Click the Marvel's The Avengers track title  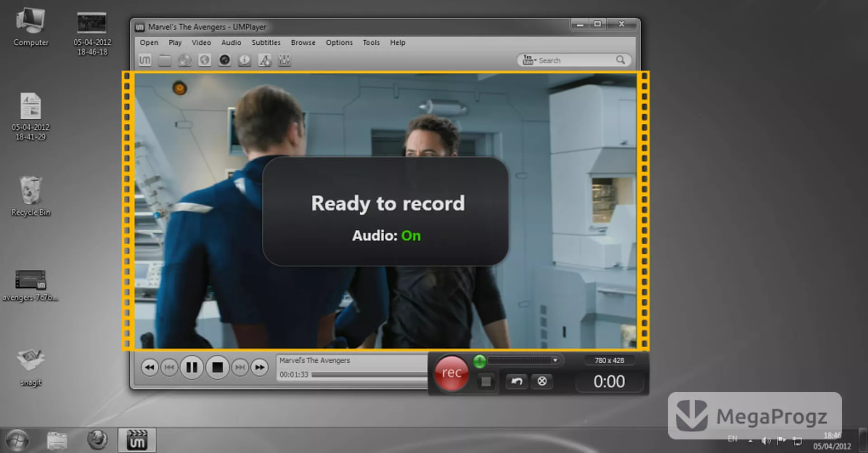315,360
